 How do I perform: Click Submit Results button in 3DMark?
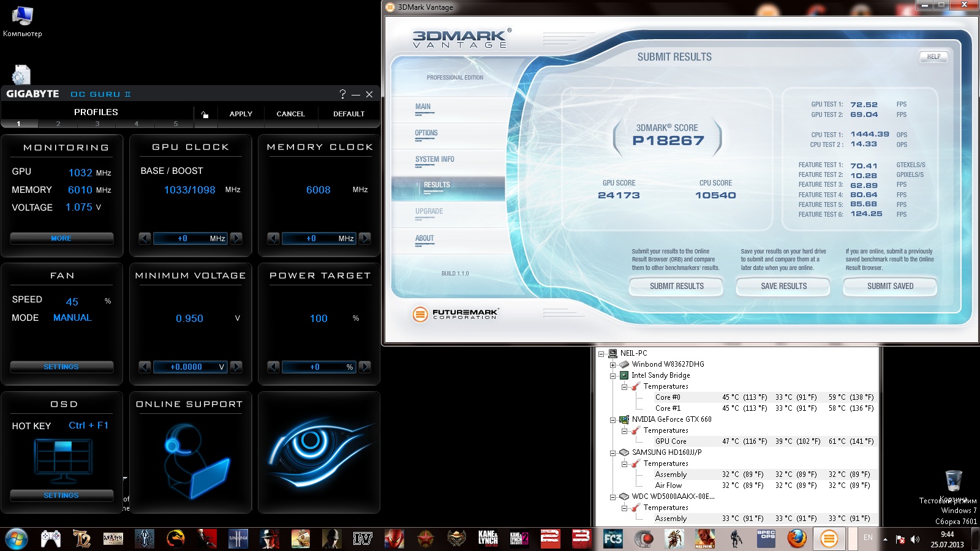(676, 286)
